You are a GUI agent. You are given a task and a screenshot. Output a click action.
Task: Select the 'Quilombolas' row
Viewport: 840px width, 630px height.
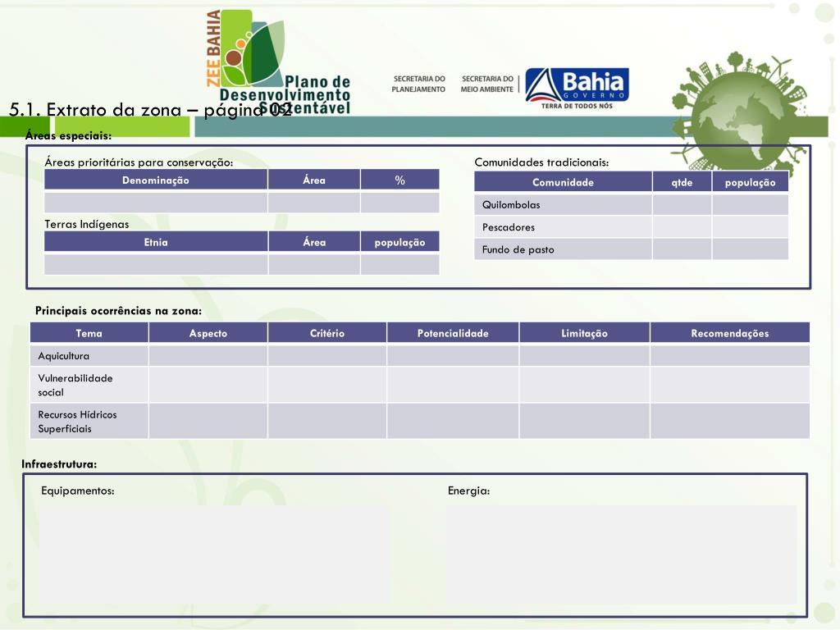[631, 204]
